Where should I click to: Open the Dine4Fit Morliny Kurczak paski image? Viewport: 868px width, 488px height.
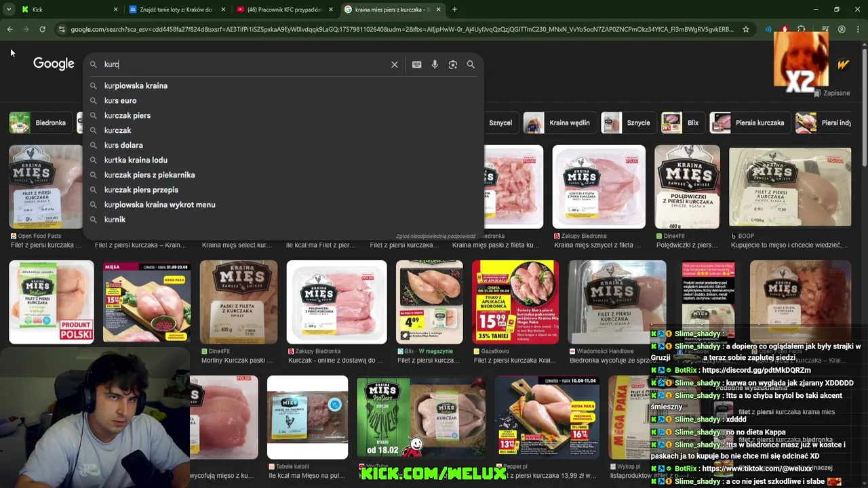pyautogui.click(x=239, y=302)
